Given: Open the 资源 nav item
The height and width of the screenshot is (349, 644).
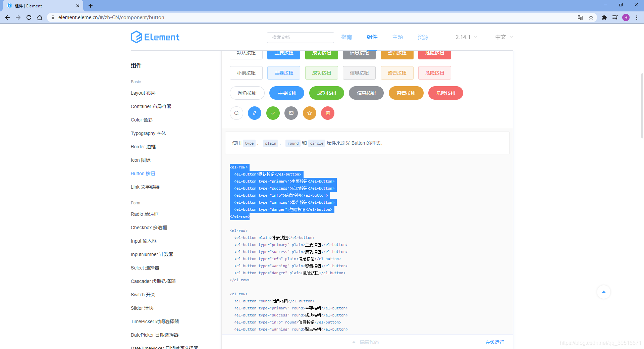Looking at the screenshot, I should [423, 37].
